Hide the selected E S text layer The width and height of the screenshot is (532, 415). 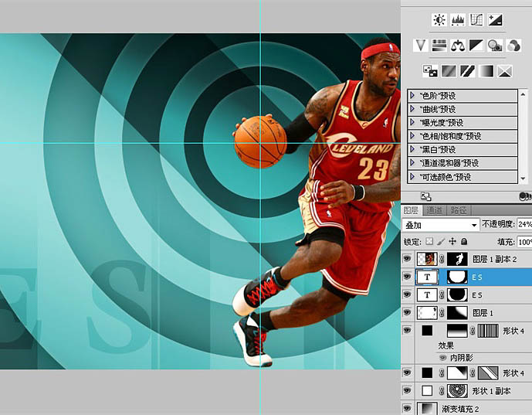[407, 277]
